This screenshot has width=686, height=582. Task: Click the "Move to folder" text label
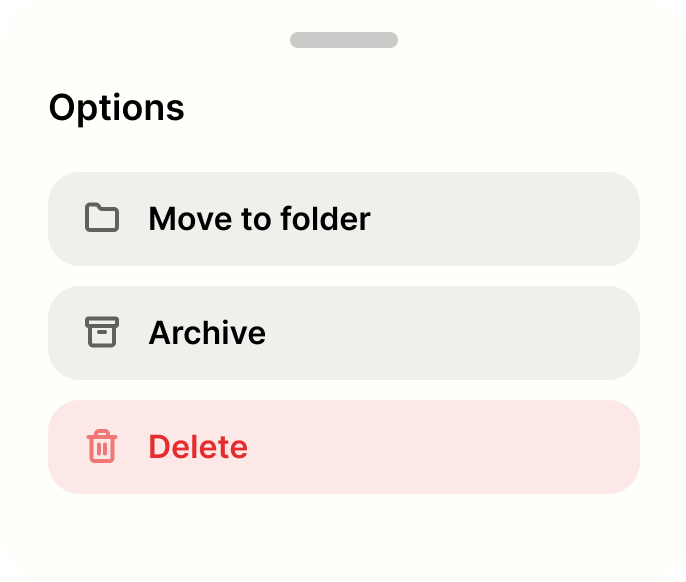pyautogui.click(x=259, y=219)
